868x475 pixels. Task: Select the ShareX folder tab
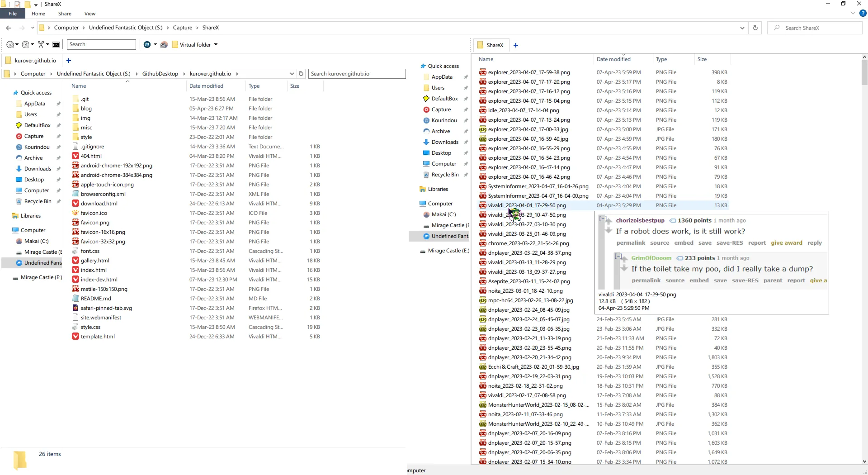coord(491,45)
